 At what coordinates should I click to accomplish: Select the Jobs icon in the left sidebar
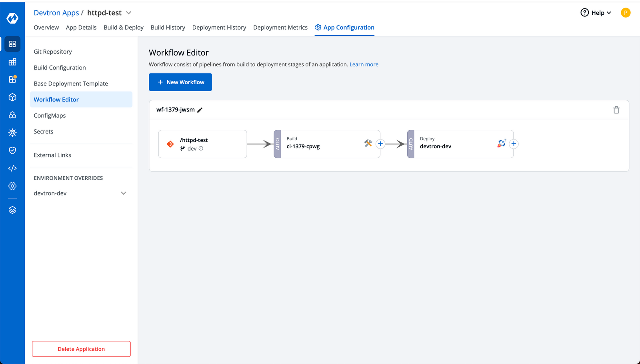click(x=12, y=62)
